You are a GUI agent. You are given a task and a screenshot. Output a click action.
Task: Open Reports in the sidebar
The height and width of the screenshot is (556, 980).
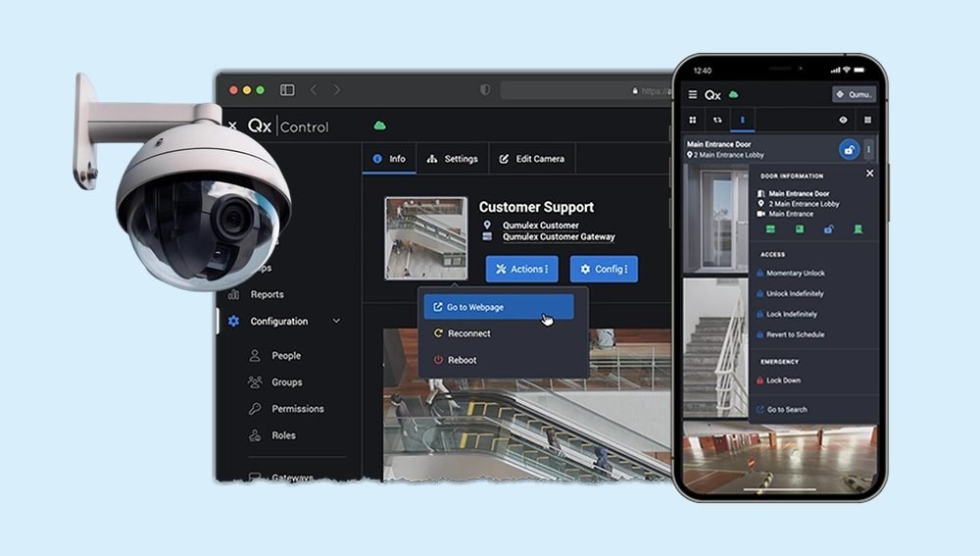pyautogui.click(x=267, y=294)
